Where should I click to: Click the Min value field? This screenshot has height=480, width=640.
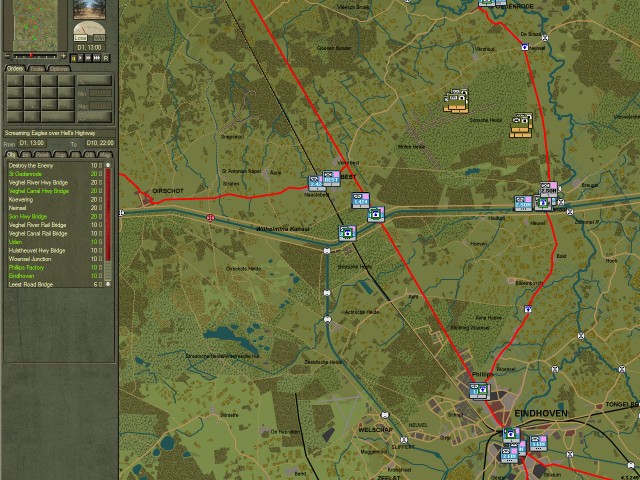click(100, 93)
